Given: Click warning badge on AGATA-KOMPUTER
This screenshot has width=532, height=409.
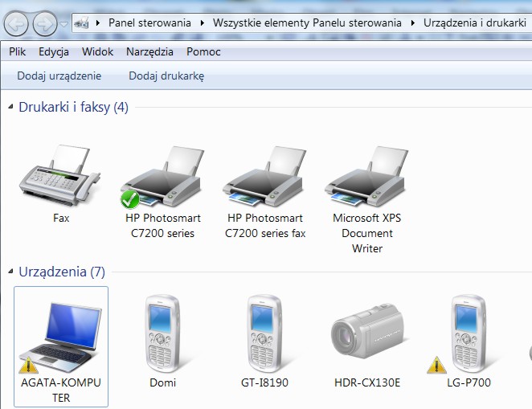Looking at the screenshot, I should [x=28, y=366].
